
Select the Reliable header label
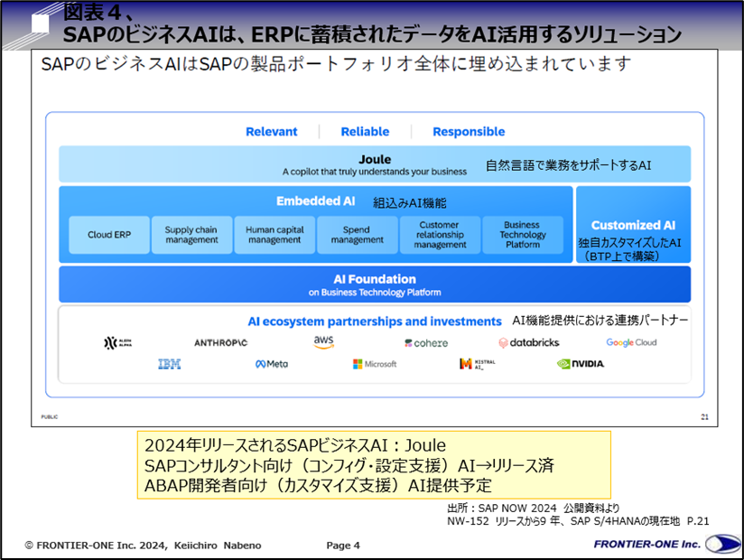coord(365,131)
